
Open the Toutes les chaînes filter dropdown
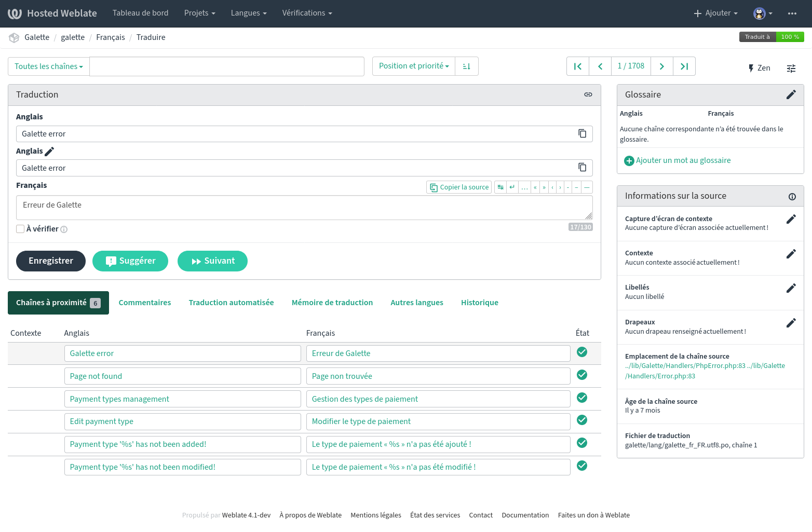pyautogui.click(x=49, y=66)
